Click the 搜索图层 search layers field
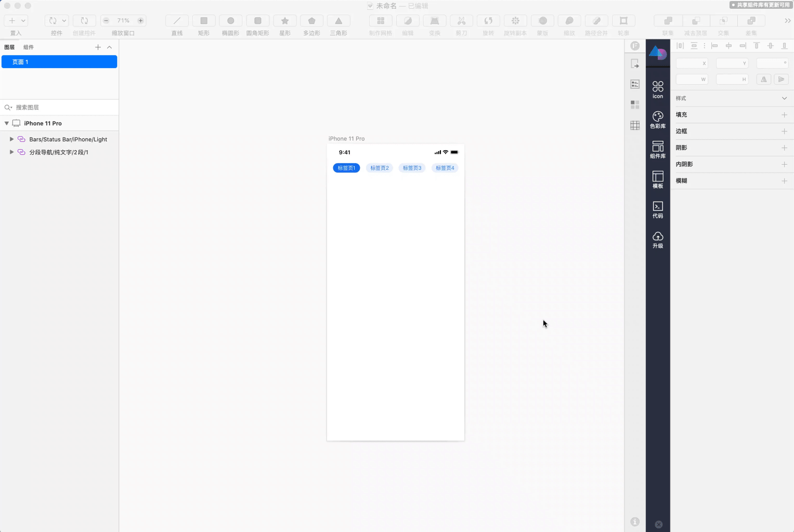The height and width of the screenshot is (532, 794). pyautogui.click(x=59, y=108)
